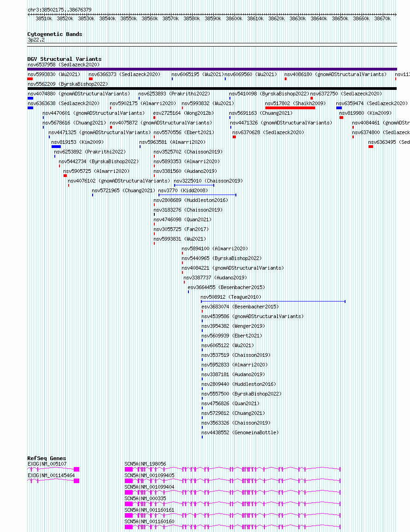Click nsv5905725 (Almarri2020) label
Screen dimensions: 410x532
[96, 171]
